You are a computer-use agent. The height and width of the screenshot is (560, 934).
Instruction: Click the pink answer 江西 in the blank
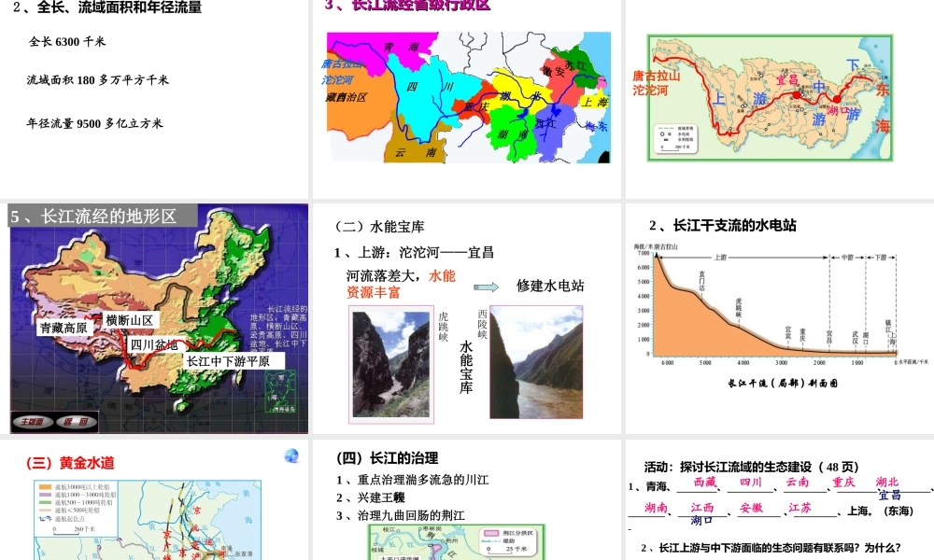pos(702,508)
